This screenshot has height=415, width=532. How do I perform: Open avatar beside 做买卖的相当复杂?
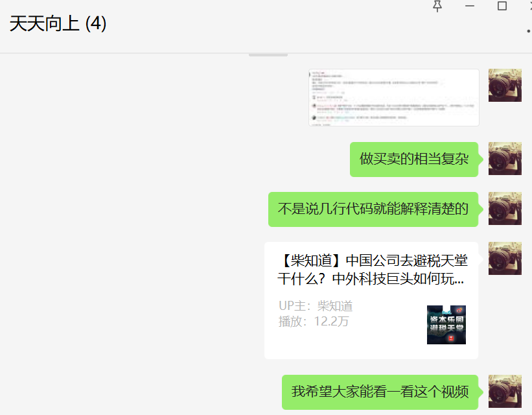coord(505,159)
